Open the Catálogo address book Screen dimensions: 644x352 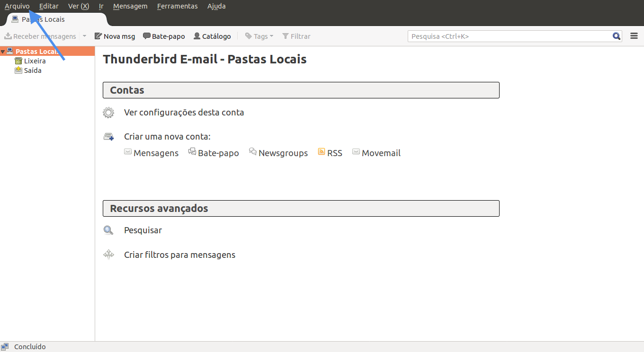[212, 36]
